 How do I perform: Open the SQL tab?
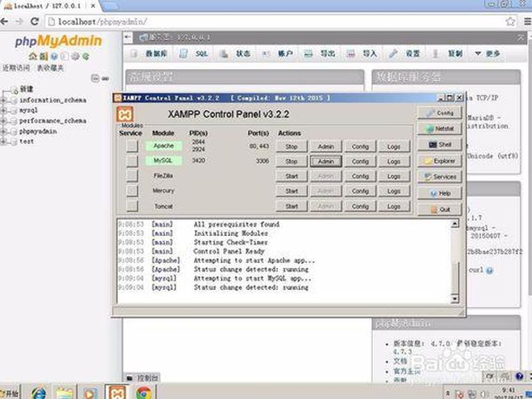(194, 54)
